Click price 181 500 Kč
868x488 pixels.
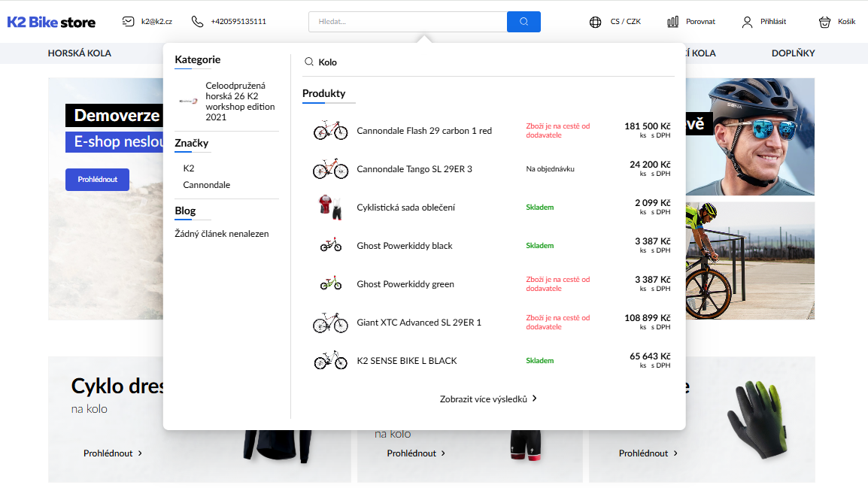647,126
